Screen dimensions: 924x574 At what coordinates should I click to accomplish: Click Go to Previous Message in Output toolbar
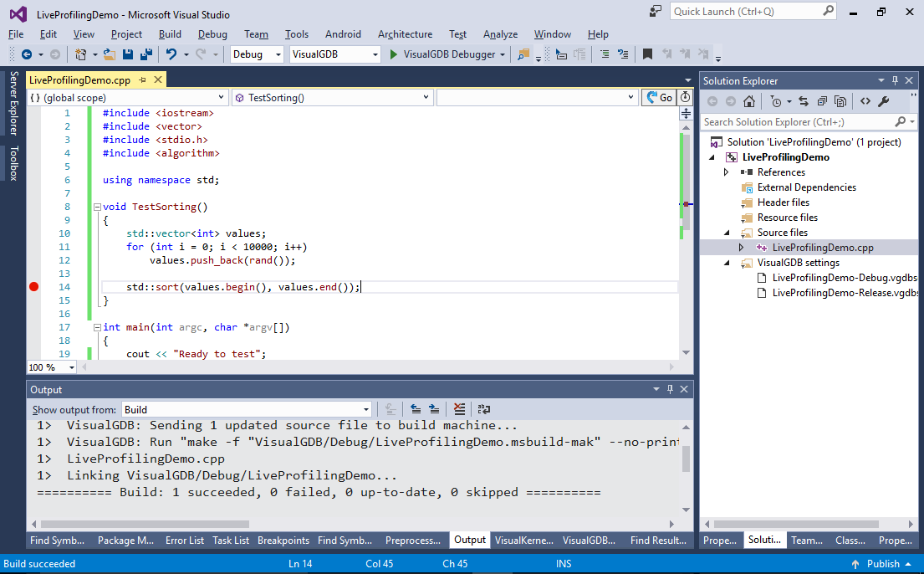pyautogui.click(x=416, y=409)
